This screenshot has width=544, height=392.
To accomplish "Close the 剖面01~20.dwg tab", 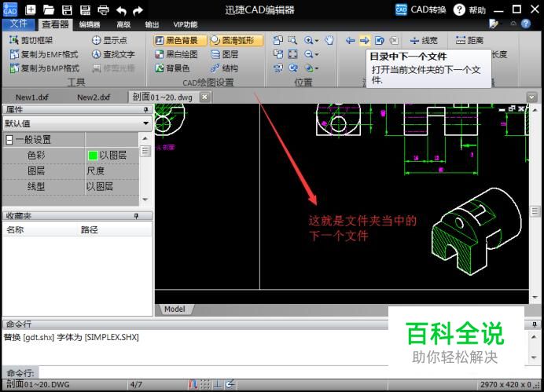I will [x=205, y=97].
